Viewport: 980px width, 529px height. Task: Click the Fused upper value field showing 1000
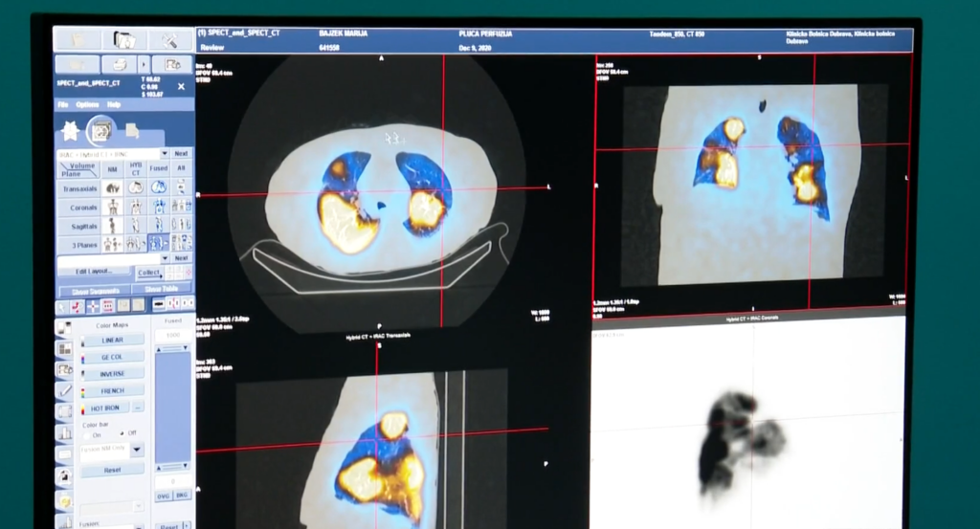pos(173,336)
